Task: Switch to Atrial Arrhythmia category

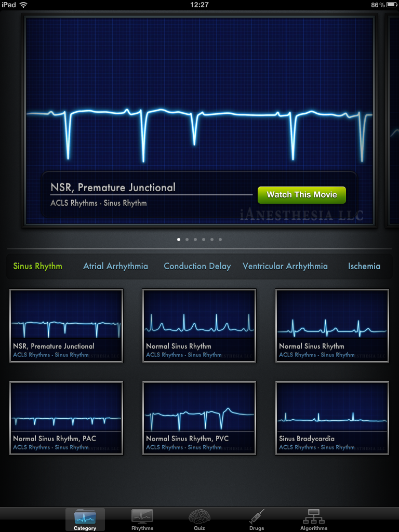Action: [x=115, y=266]
